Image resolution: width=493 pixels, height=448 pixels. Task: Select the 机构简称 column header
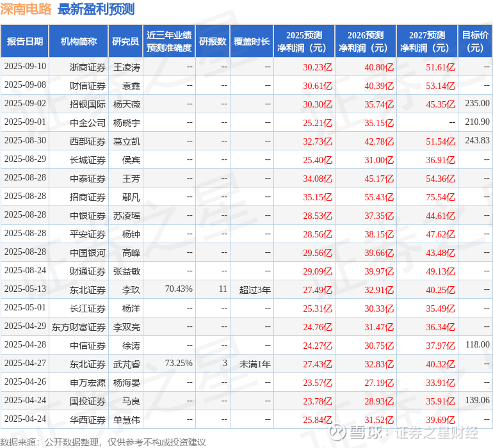click(x=79, y=42)
